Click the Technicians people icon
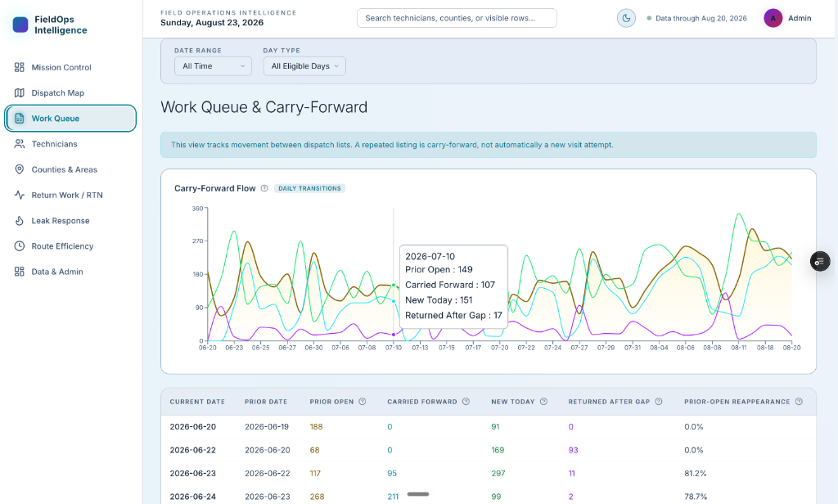Viewport: 838px width, 504px height. point(20,144)
